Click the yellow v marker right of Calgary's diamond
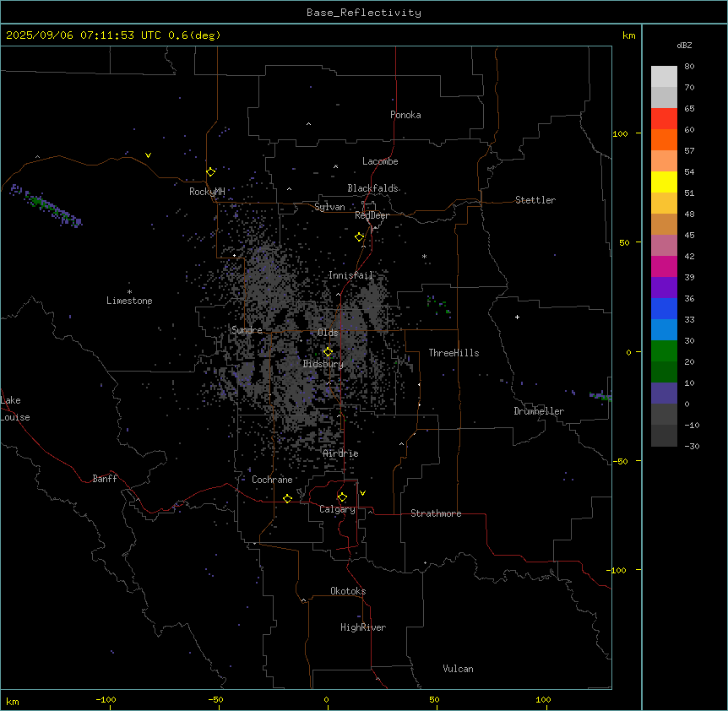The height and width of the screenshot is (711, 728). click(x=362, y=493)
